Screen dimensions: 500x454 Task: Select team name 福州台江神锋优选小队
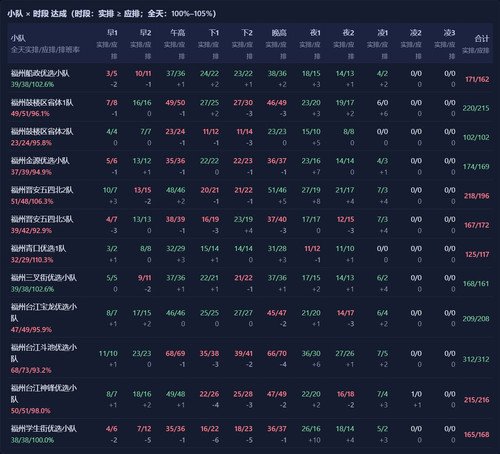tap(44, 394)
